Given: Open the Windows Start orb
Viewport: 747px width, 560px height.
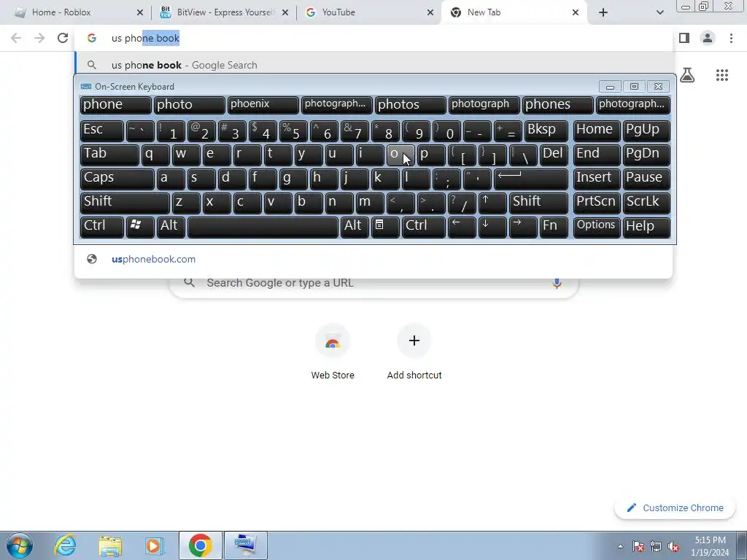Looking at the screenshot, I should click(x=20, y=545).
